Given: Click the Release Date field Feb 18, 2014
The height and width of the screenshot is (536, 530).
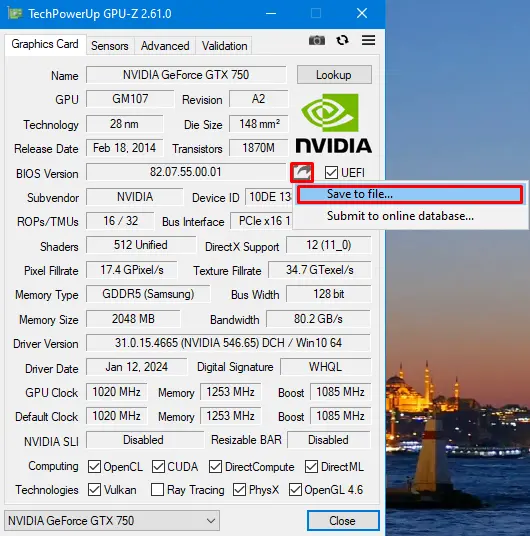Looking at the screenshot, I should pyautogui.click(x=124, y=148).
